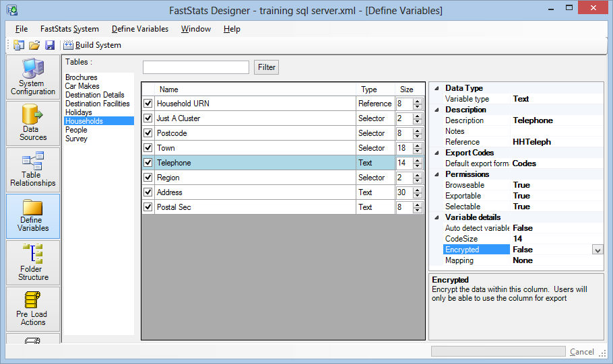Uncheck the Household URN variable checkbox
613x364 pixels.
point(148,104)
